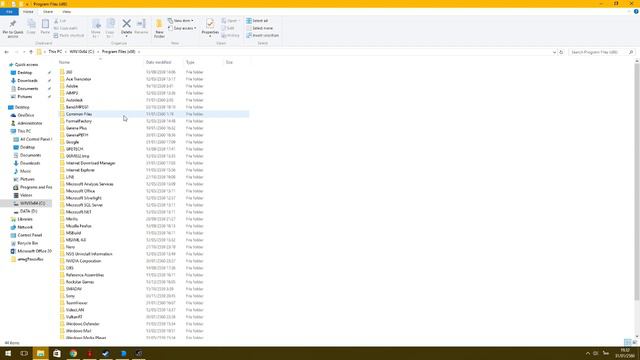
Task: Select Recycle Bin in the navigation pane
Action: click(x=27, y=243)
